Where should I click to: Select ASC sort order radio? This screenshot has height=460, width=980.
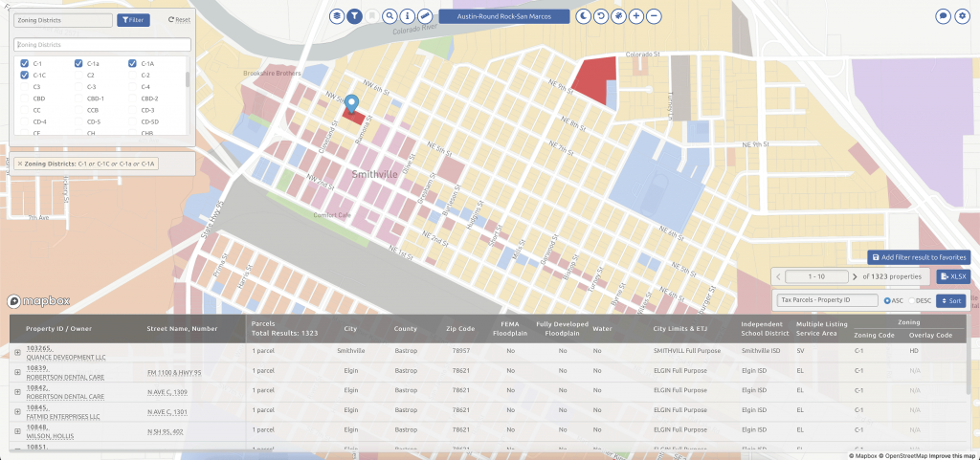point(887,301)
